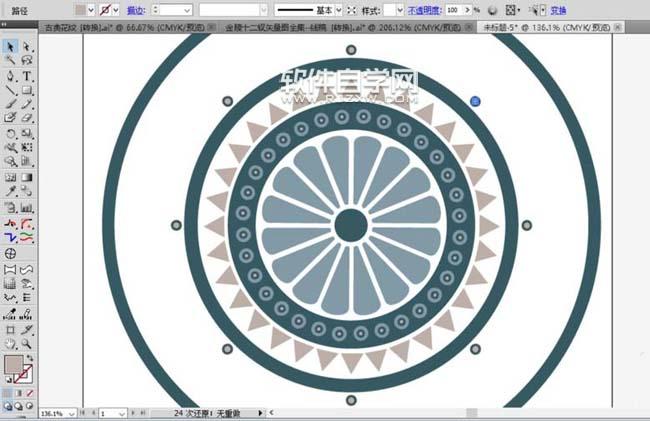Select the Pen tool
The image size is (650, 421).
10,76
